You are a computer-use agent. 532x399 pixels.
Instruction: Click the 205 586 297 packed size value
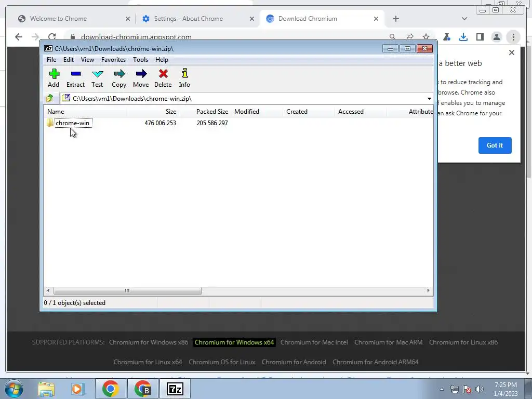tap(212, 123)
